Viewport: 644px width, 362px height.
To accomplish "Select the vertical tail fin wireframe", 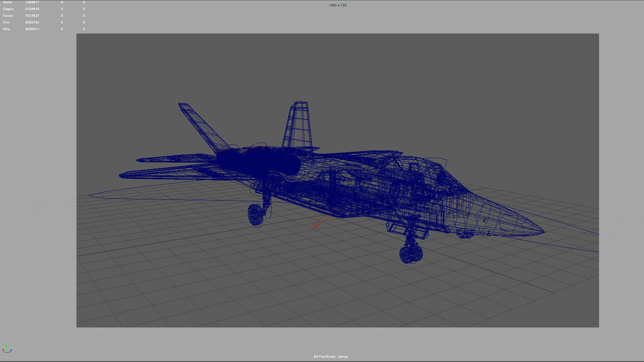I will point(298,125).
